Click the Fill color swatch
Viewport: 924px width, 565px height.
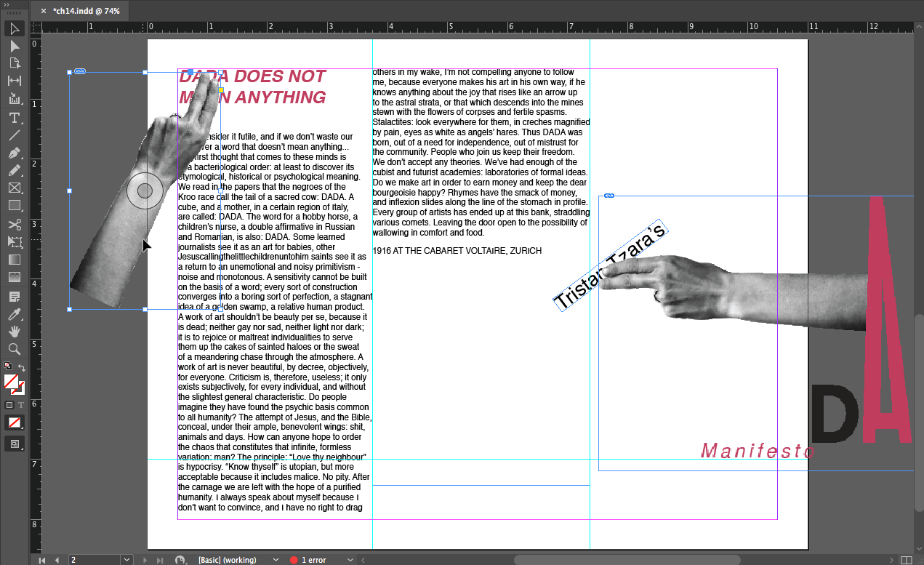pos(11,381)
